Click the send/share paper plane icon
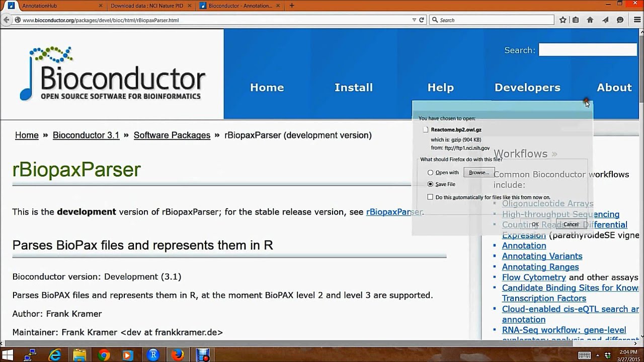Image resolution: width=644 pixels, height=362 pixels. pos(605,20)
